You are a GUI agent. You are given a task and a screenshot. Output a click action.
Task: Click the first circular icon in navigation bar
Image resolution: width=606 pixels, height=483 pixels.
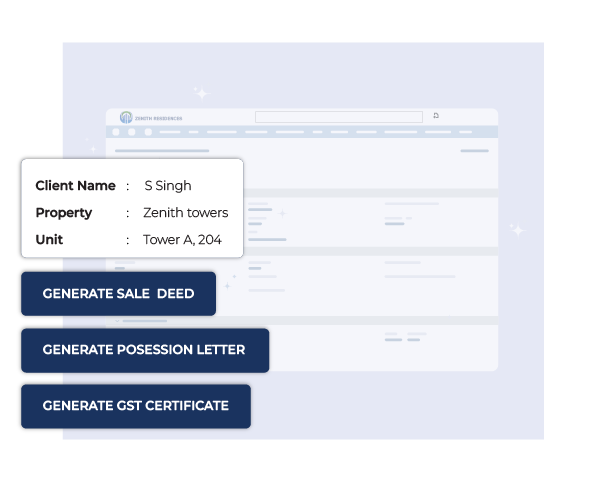click(116, 132)
